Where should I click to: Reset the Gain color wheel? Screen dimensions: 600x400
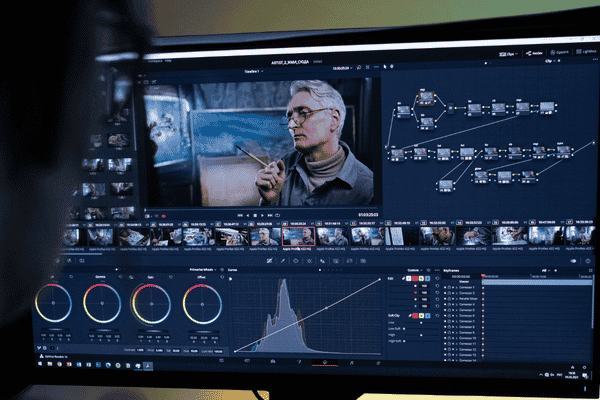171,277
